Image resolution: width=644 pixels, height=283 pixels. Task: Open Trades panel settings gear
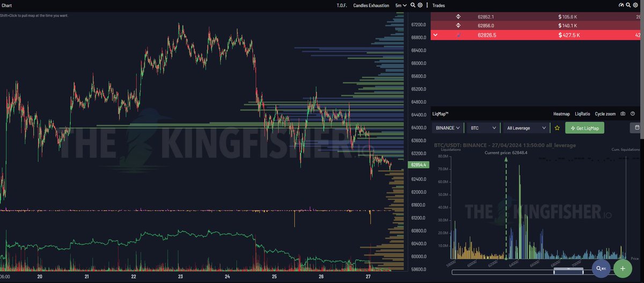635,5
